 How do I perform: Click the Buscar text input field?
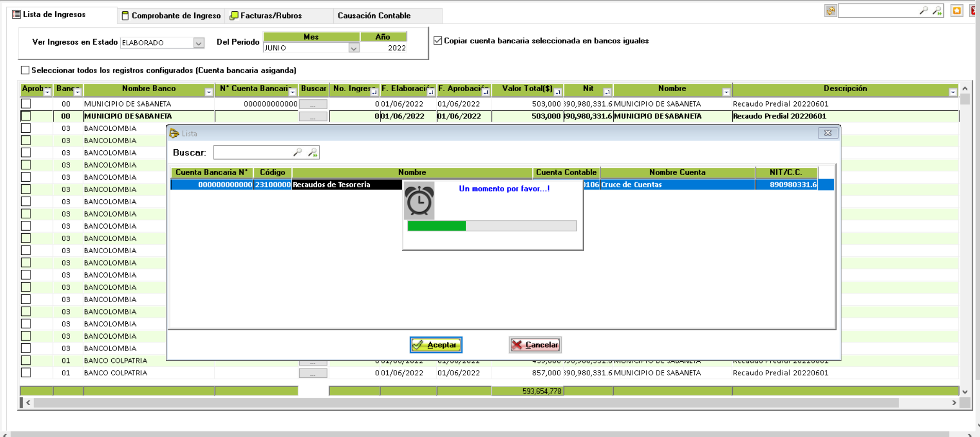(x=252, y=152)
